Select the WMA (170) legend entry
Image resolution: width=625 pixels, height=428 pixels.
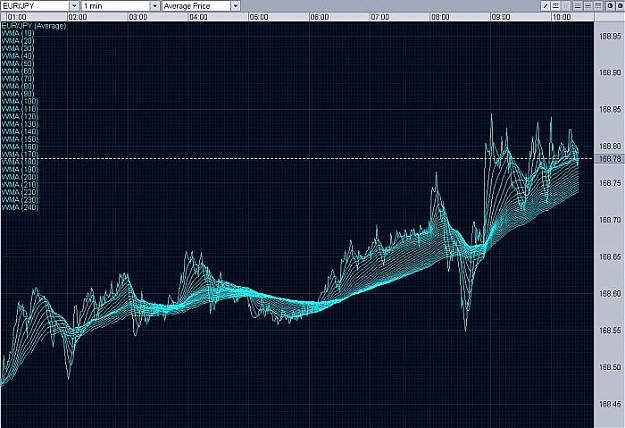tap(20, 155)
